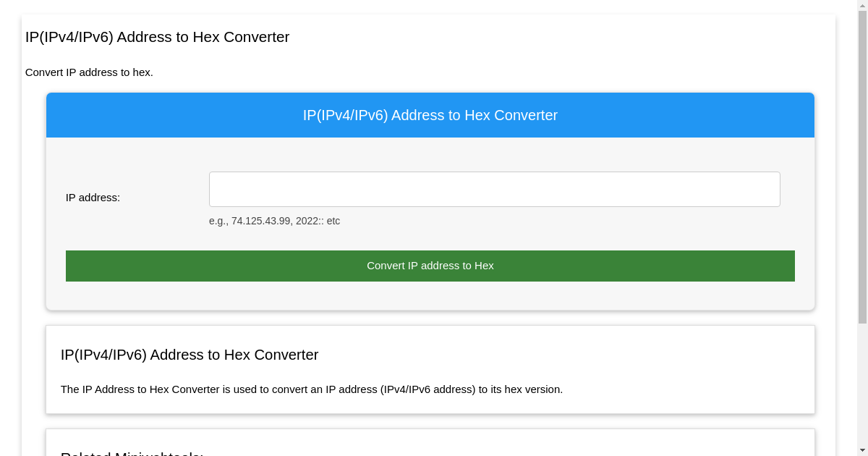868x456 pixels.
Task: Click the blue converter title bar
Action: point(430,115)
